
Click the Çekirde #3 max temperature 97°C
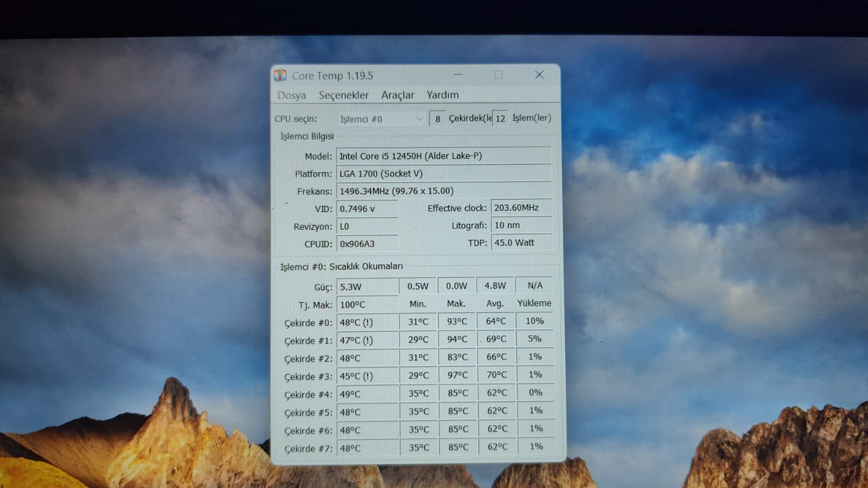pos(457,375)
